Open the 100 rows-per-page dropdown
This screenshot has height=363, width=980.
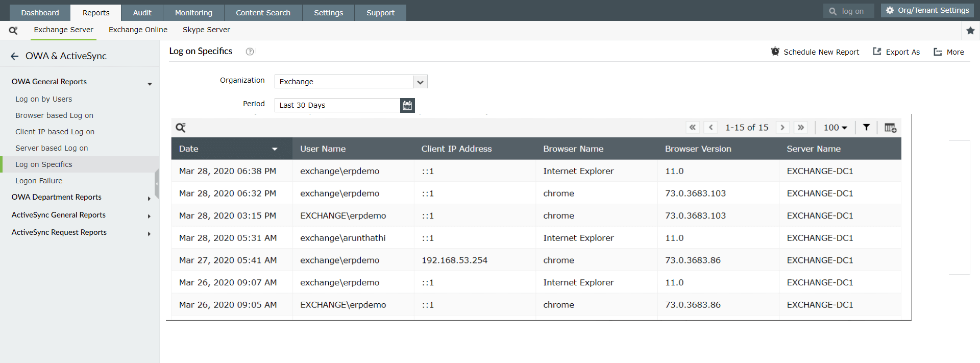(835, 128)
